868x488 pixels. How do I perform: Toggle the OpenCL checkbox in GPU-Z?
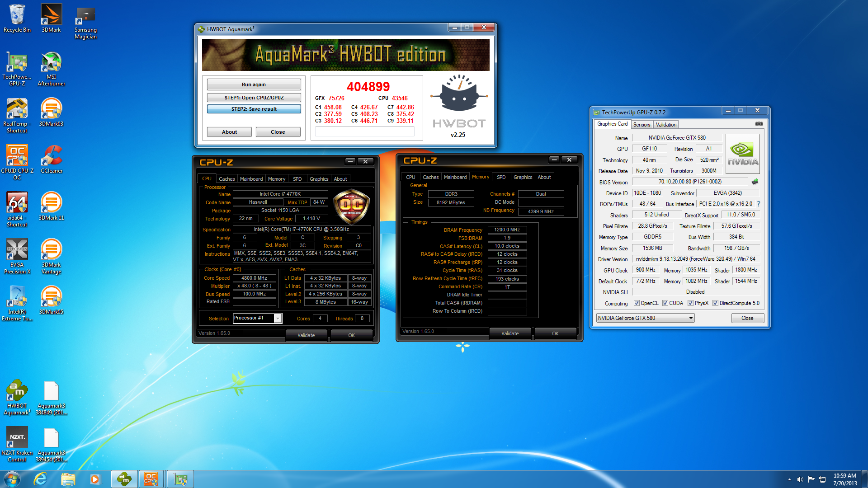(x=637, y=303)
